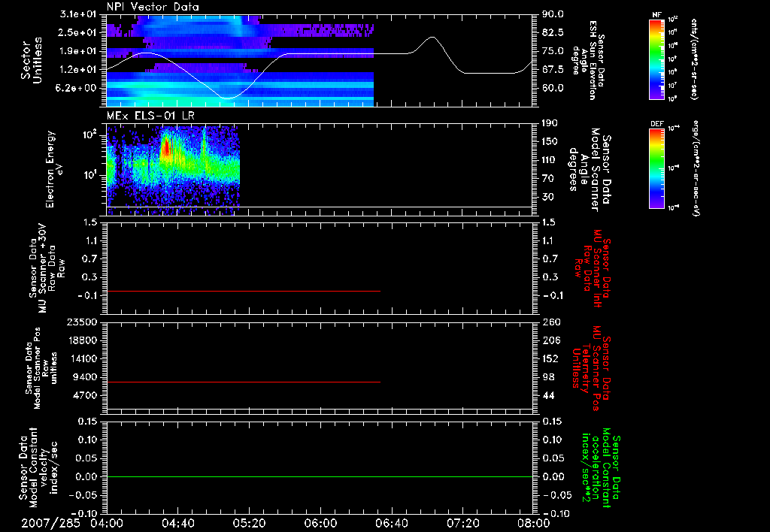Click the 110 scanner angle tick label

(x=550, y=160)
